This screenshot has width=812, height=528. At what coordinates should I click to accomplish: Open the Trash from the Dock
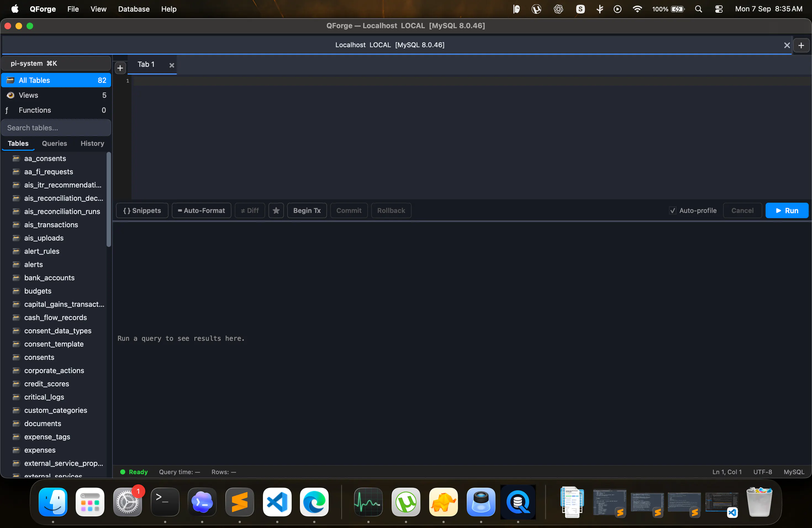759,502
